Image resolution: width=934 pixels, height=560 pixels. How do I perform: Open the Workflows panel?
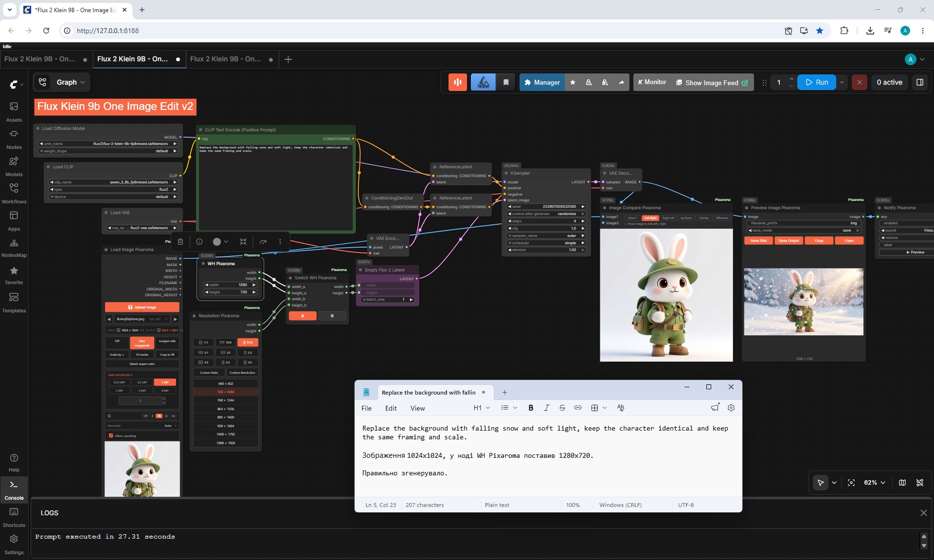(14, 194)
